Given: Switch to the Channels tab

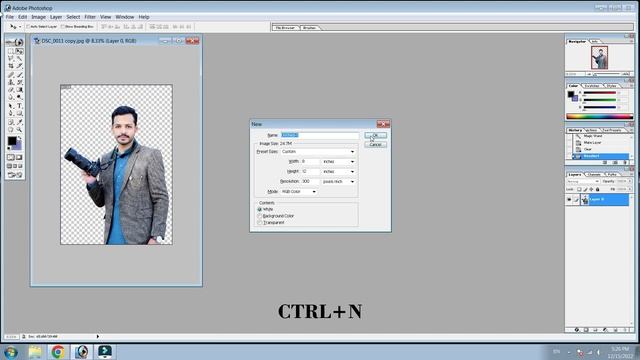Looking at the screenshot, I should tap(594, 174).
